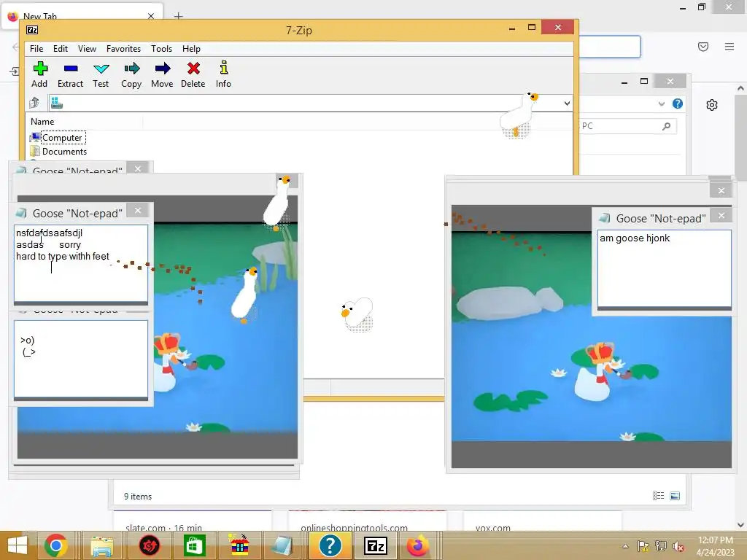Viewport: 747px width, 560px height.
Task: Click the Firefox taskbar icon
Action: [418, 545]
